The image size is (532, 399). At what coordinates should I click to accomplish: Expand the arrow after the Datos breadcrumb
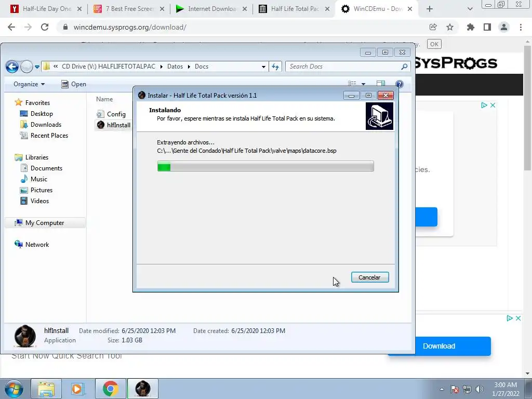click(x=189, y=67)
